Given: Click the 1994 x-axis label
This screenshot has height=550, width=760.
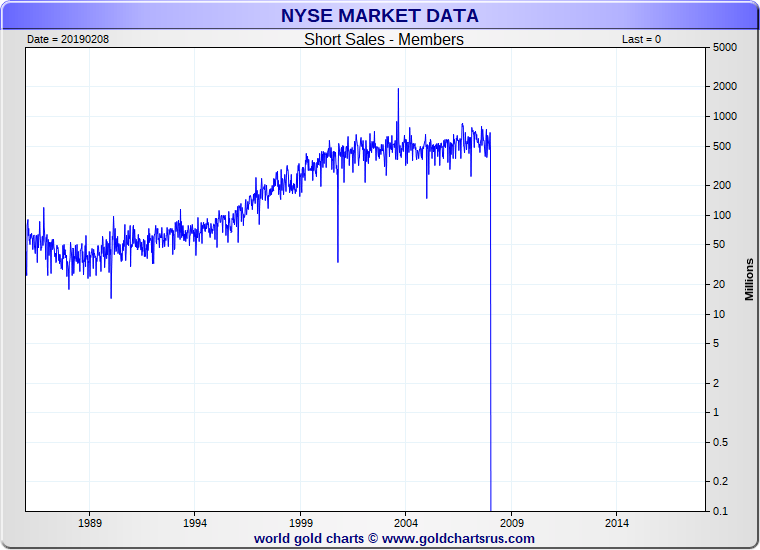Looking at the screenshot, I should click(x=195, y=523).
